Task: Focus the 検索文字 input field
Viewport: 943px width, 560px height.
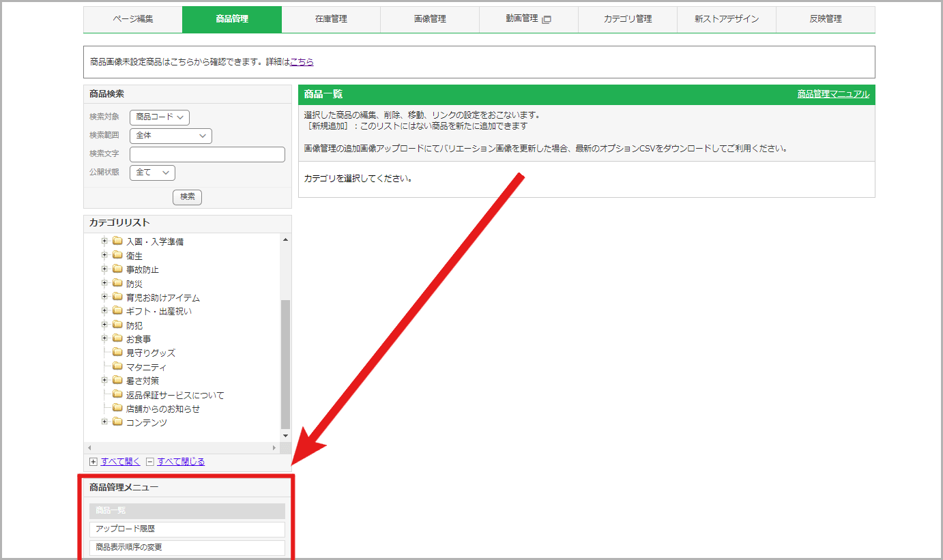Action: point(207,154)
